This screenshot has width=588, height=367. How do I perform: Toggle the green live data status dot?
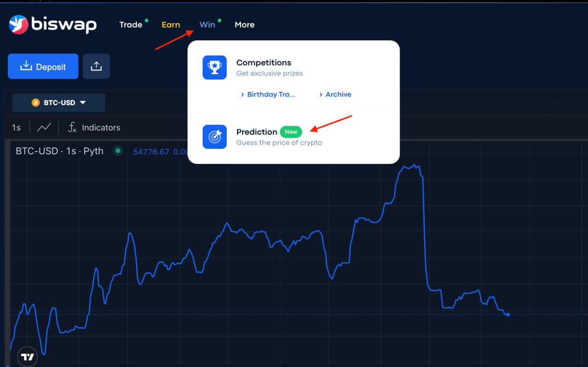pos(118,150)
